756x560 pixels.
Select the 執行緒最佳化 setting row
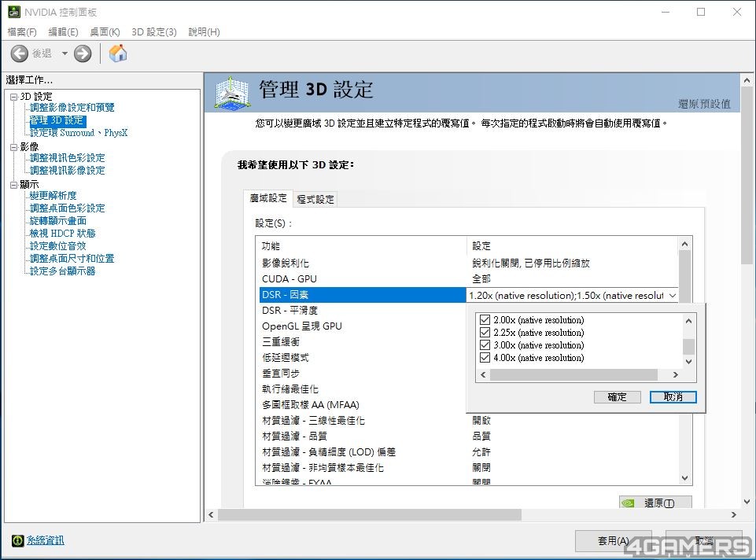(363, 389)
